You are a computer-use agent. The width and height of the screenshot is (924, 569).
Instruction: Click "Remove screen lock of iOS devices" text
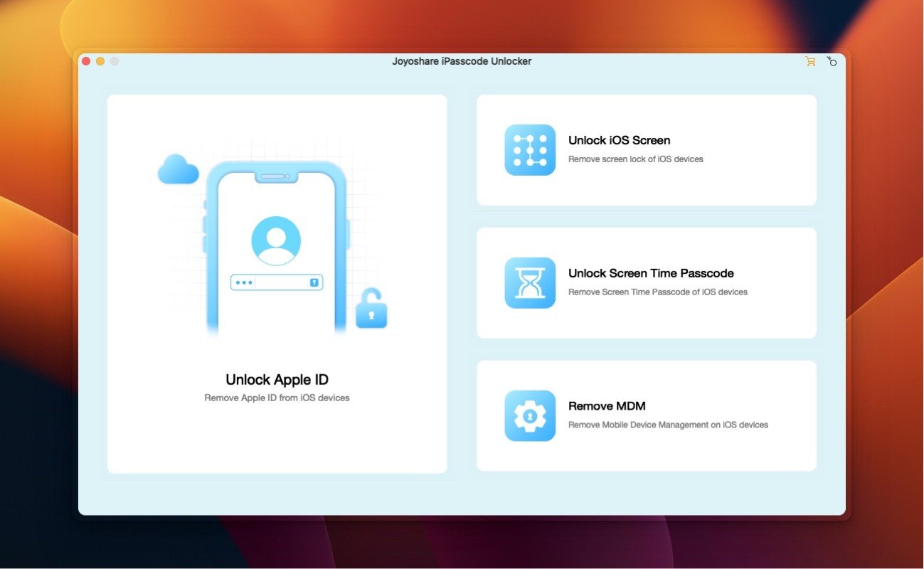(635, 159)
